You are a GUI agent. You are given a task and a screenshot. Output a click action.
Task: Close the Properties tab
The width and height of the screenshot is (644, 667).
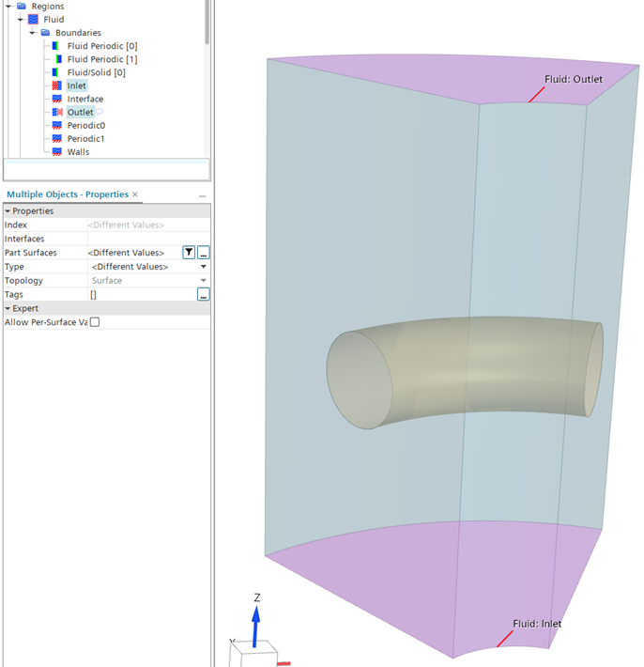[135, 194]
